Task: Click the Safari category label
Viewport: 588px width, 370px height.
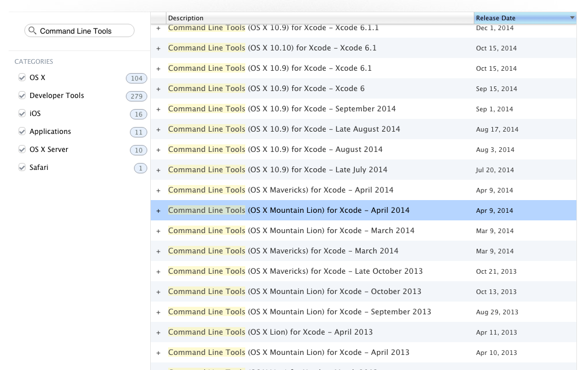Action: tap(39, 168)
